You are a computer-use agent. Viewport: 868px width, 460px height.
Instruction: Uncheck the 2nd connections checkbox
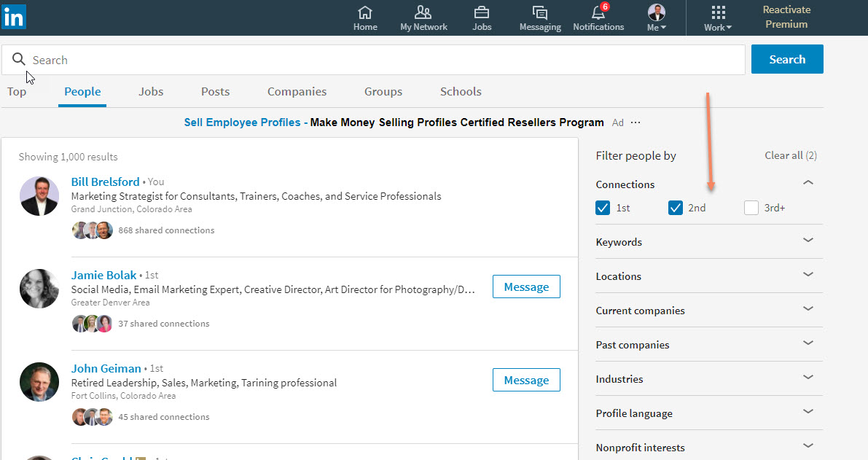click(676, 208)
